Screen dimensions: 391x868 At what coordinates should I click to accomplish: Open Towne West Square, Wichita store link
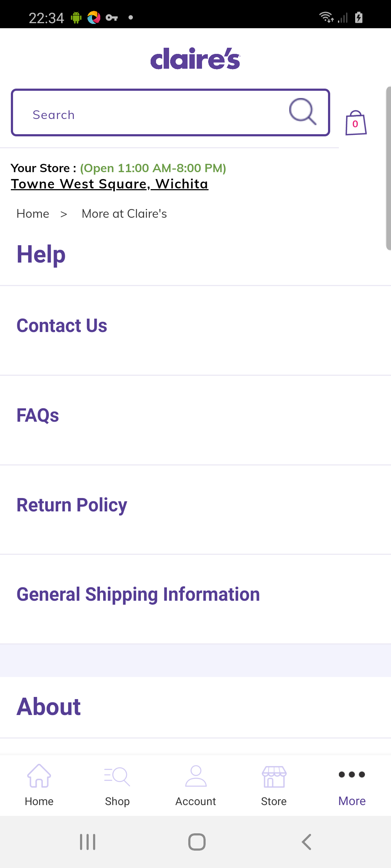pos(110,184)
